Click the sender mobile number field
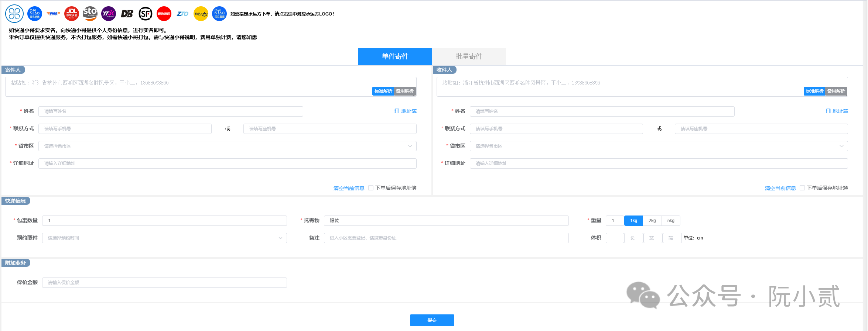868x331 pixels. 125,129
